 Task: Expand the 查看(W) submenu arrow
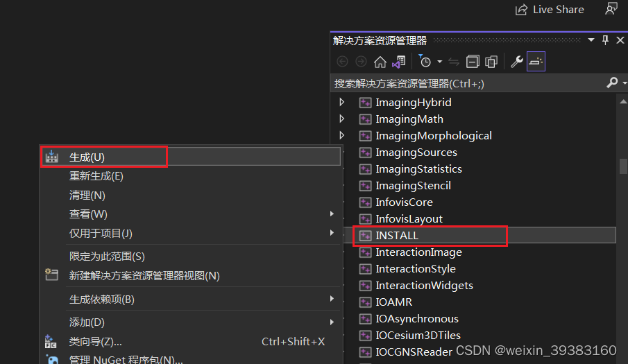pos(332,214)
